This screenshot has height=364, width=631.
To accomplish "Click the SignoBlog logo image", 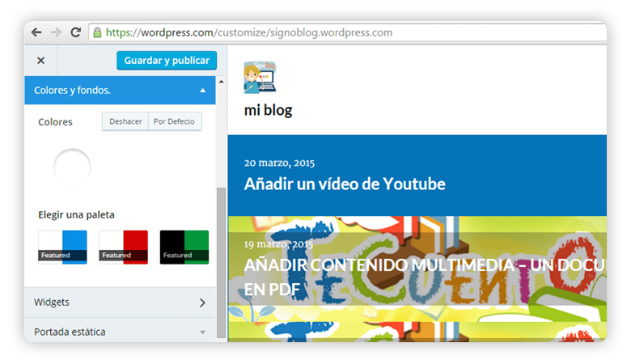I will (x=260, y=77).
